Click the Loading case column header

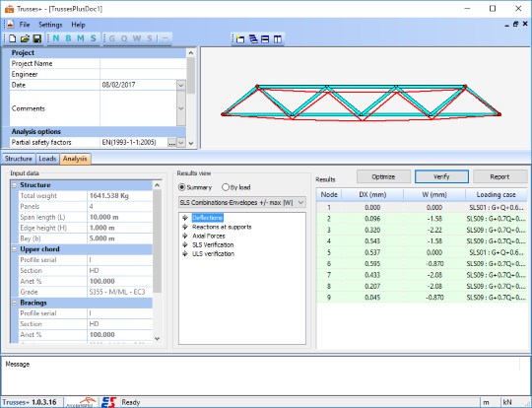click(496, 195)
